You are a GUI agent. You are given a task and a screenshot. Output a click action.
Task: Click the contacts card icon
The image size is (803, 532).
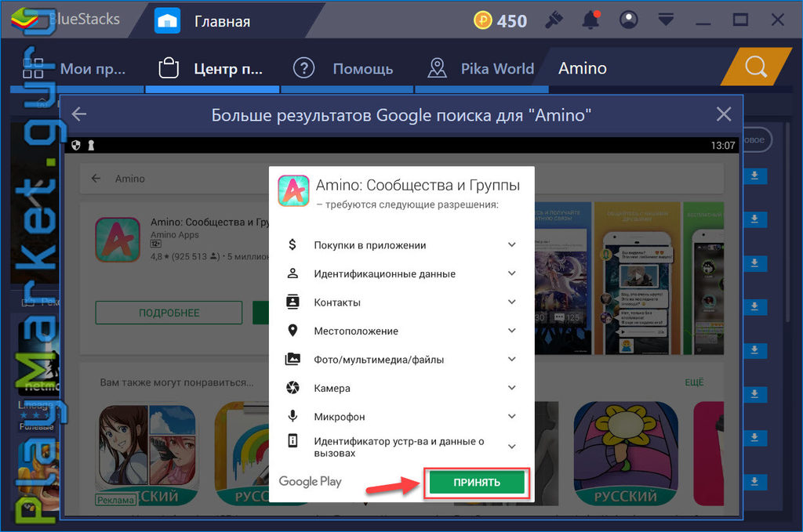(292, 302)
